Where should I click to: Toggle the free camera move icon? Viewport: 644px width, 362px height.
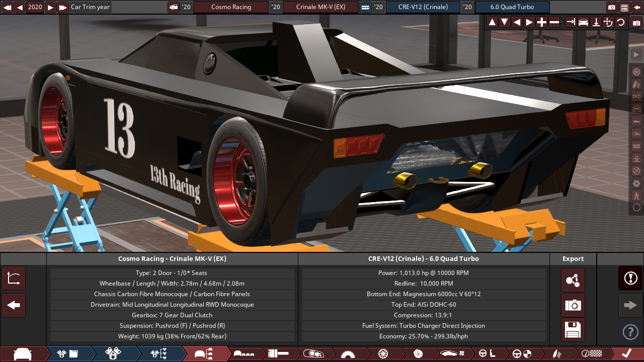tap(608, 22)
